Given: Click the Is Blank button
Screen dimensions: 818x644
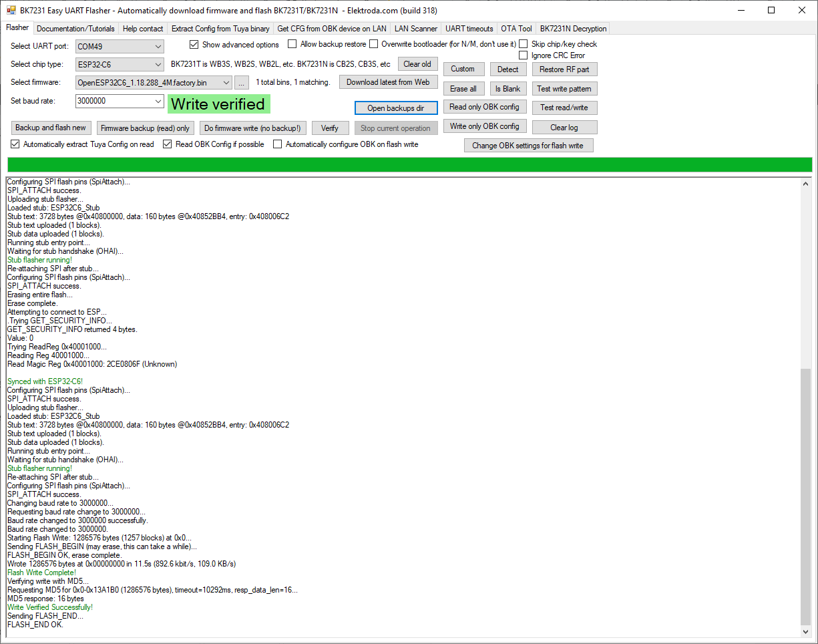Looking at the screenshot, I should [x=507, y=89].
